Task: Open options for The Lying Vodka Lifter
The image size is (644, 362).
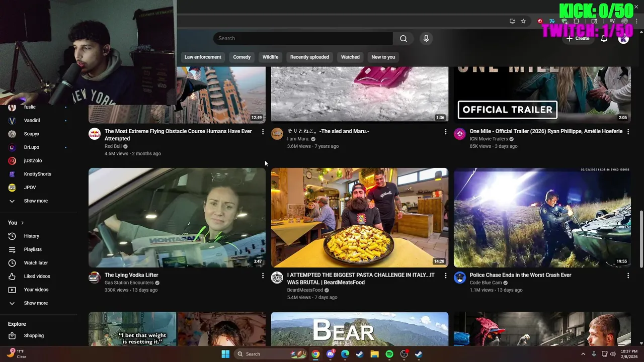Action: [x=263, y=276]
